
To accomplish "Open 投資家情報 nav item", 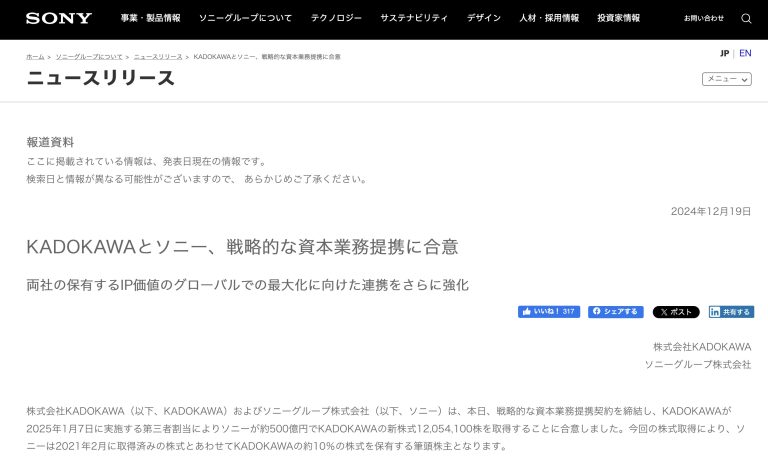I will click(x=621, y=18).
